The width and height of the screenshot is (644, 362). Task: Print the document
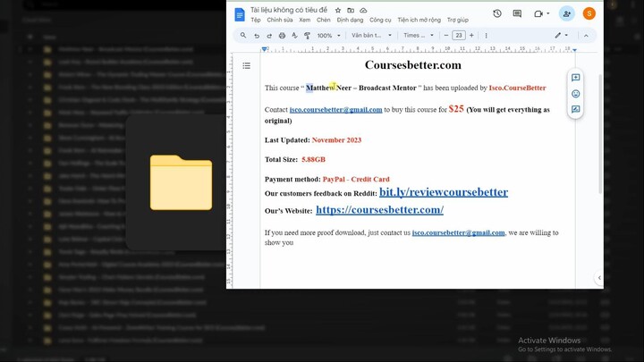(282, 36)
